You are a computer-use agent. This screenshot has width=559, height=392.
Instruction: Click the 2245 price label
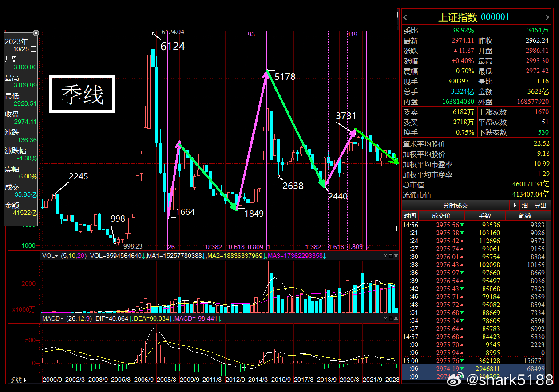[79, 176]
